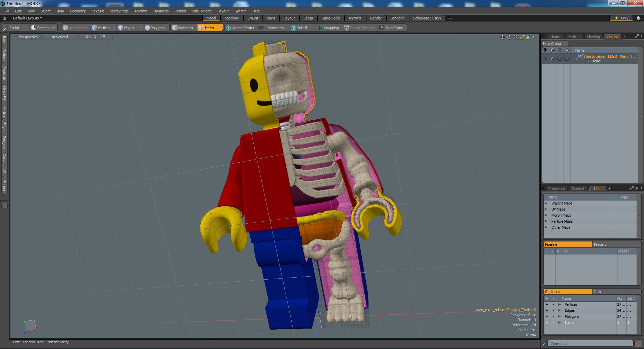Expand Particle Maps list
Screen dimensions: 644x349
click(x=546, y=221)
